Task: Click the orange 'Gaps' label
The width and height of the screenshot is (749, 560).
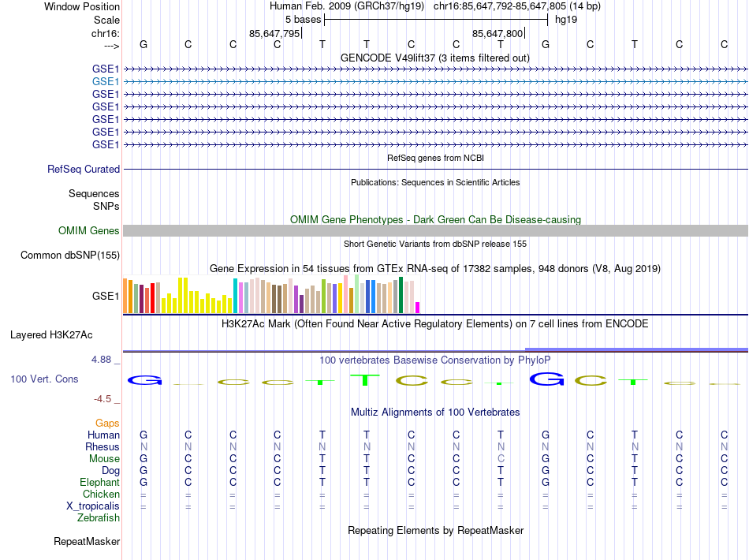Action: point(107,423)
